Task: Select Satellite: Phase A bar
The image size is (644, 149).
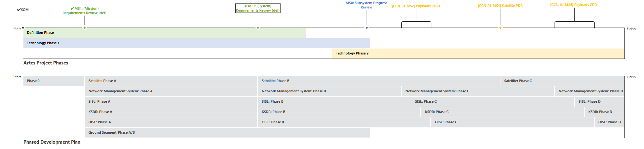Action: (x=171, y=81)
